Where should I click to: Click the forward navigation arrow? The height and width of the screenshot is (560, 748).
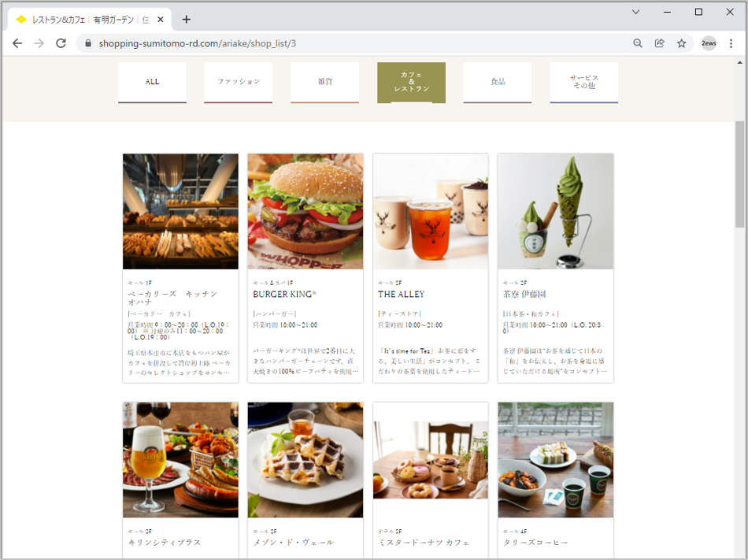[x=39, y=43]
